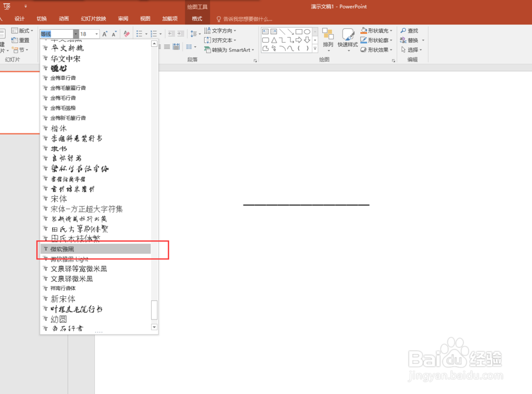Screen dimensions: 532x394
Task: Open the line spacing icon
Action: point(194,34)
